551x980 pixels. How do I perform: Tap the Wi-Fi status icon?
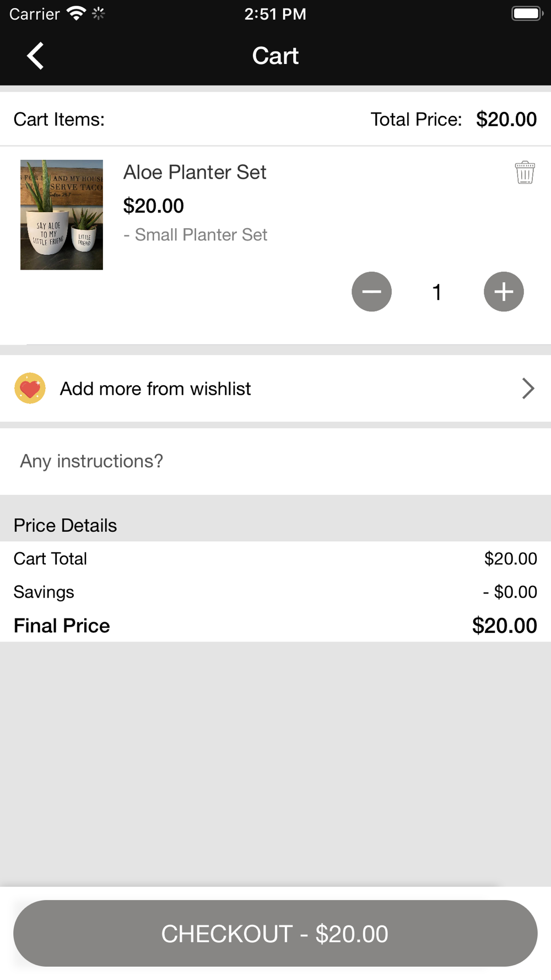[x=75, y=14]
